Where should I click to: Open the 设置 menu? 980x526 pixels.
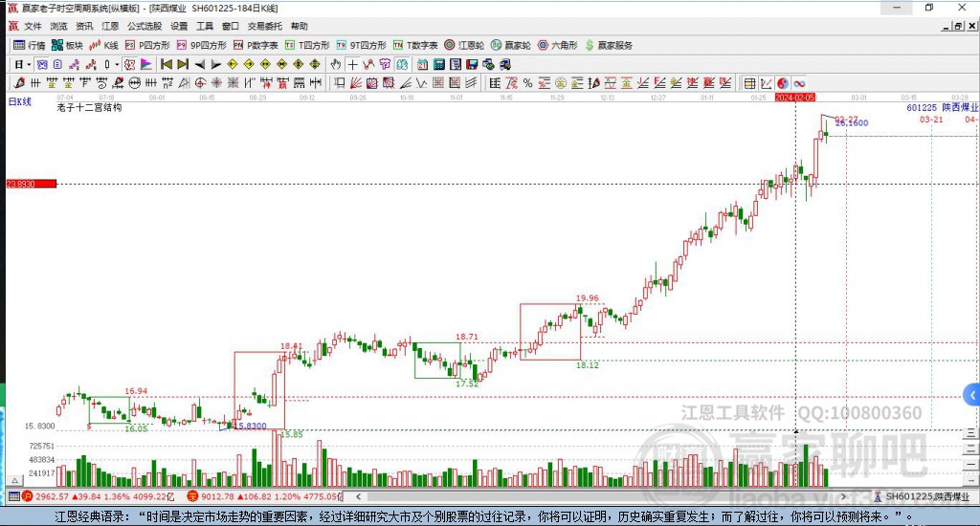[x=179, y=26]
